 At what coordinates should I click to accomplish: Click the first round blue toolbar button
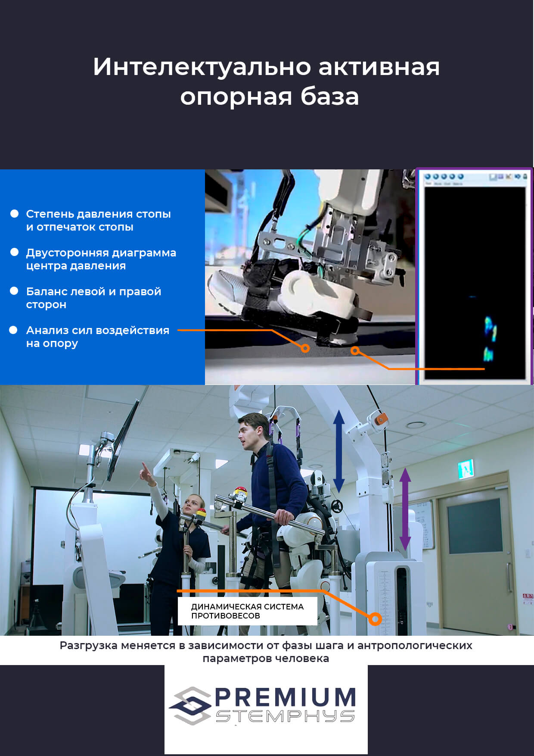(x=428, y=176)
